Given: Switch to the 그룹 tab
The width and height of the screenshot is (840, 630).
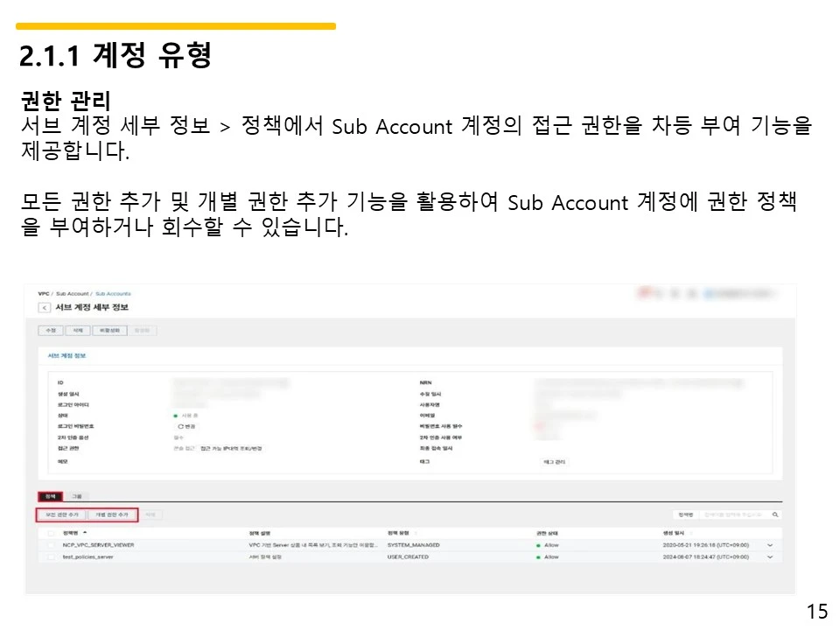Looking at the screenshot, I should pyautogui.click(x=77, y=496).
